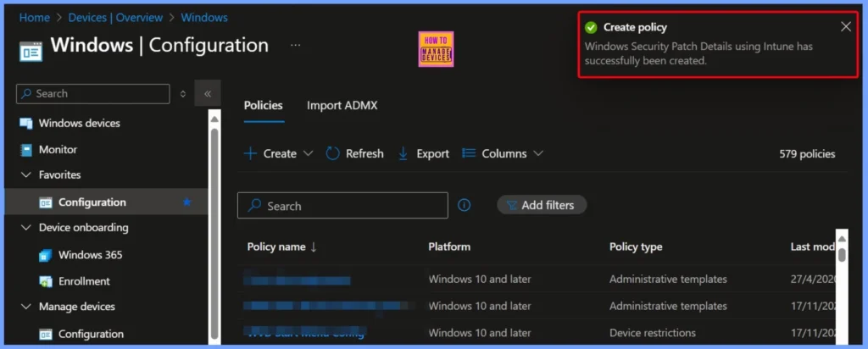The height and width of the screenshot is (349, 868).
Task: Click the green success checkmark in notification
Action: [x=591, y=27]
